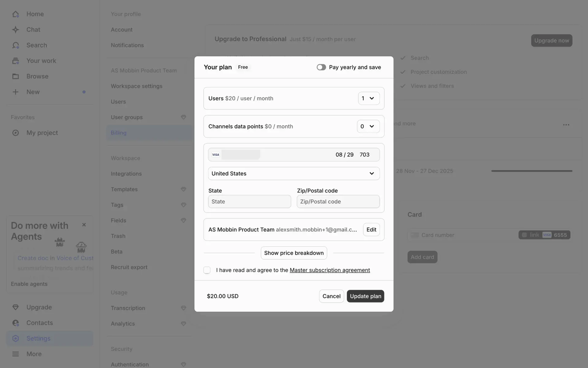Open Contacts icon in sidebar
The image size is (588, 368).
pos(16,323)
